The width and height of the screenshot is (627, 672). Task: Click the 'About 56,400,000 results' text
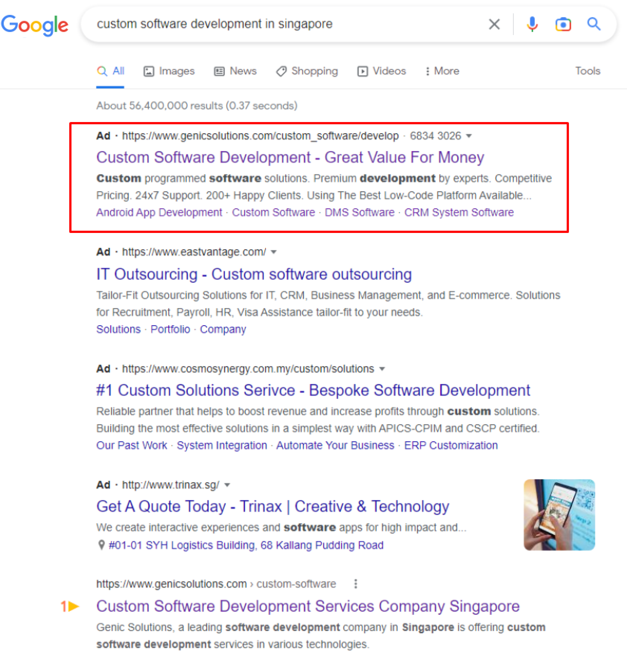pyautogui.click(x=197, y=106)
